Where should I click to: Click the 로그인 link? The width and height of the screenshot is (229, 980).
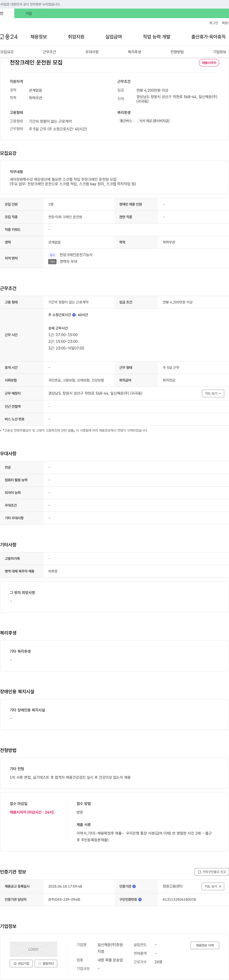click(213, 23)
